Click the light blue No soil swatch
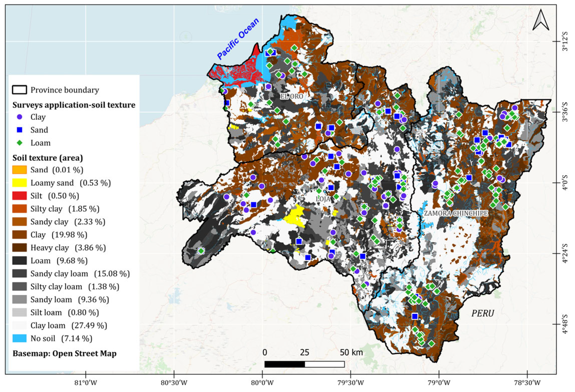 20,338
